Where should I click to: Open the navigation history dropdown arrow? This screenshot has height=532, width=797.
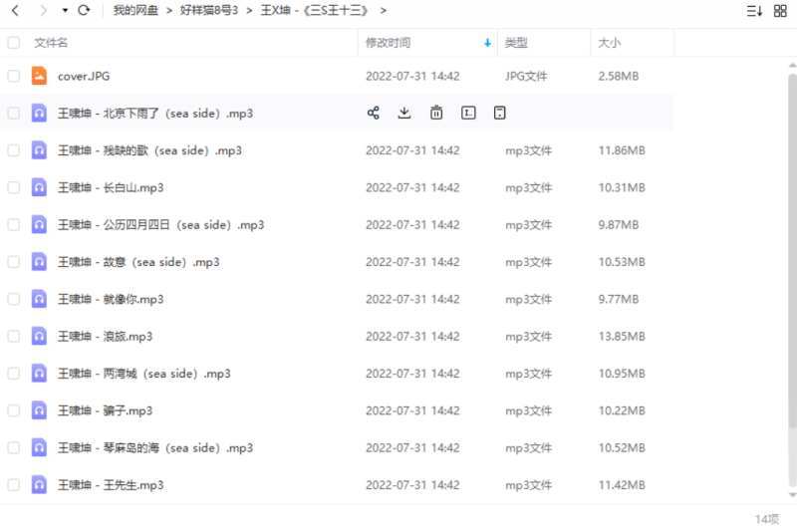click(65, 10)
